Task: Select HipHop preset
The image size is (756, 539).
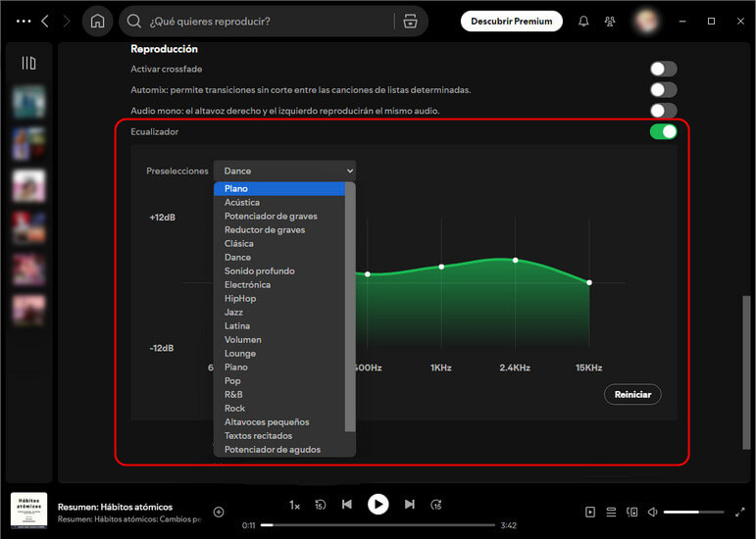Action: [x=279, y=299]
